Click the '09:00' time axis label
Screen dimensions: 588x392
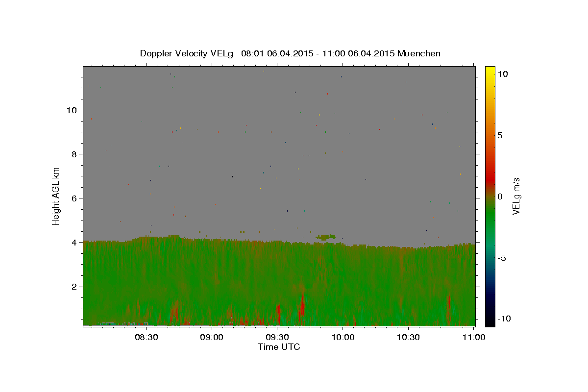coord(212,337)
